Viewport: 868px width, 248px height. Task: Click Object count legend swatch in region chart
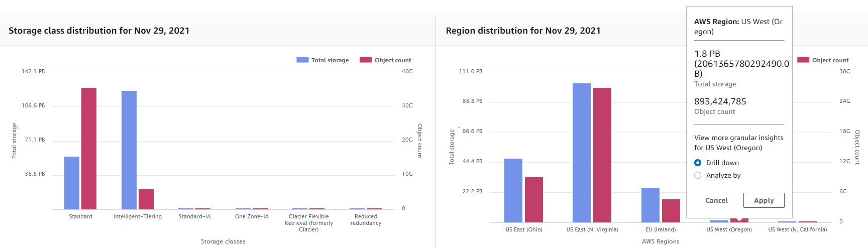click(x=803, y=60)
